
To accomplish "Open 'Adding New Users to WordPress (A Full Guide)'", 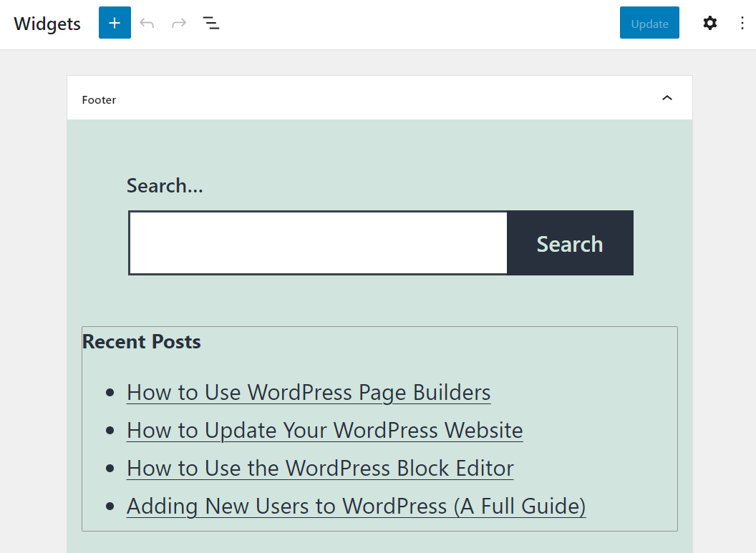I will coord(356,506).
